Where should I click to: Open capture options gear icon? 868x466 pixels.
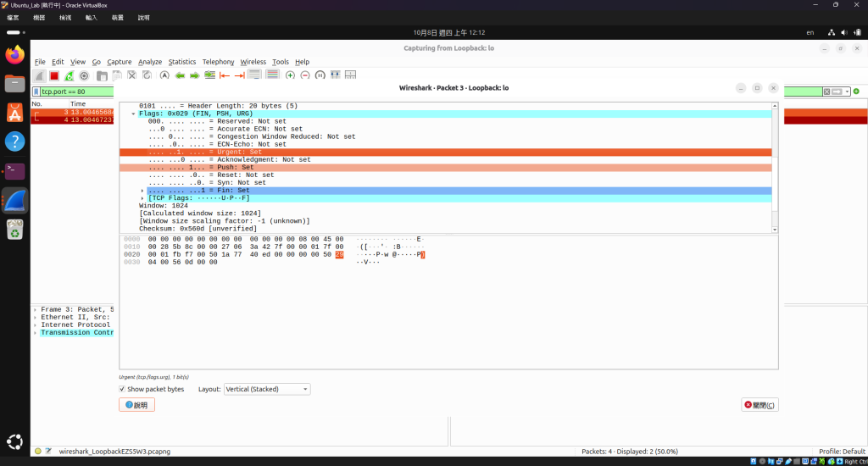click(x=84, y=75)
